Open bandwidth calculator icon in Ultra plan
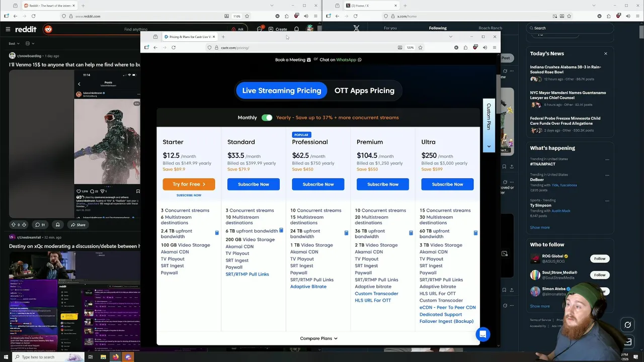The width and height of the screenshot is (644, 362). click(475, 233)
